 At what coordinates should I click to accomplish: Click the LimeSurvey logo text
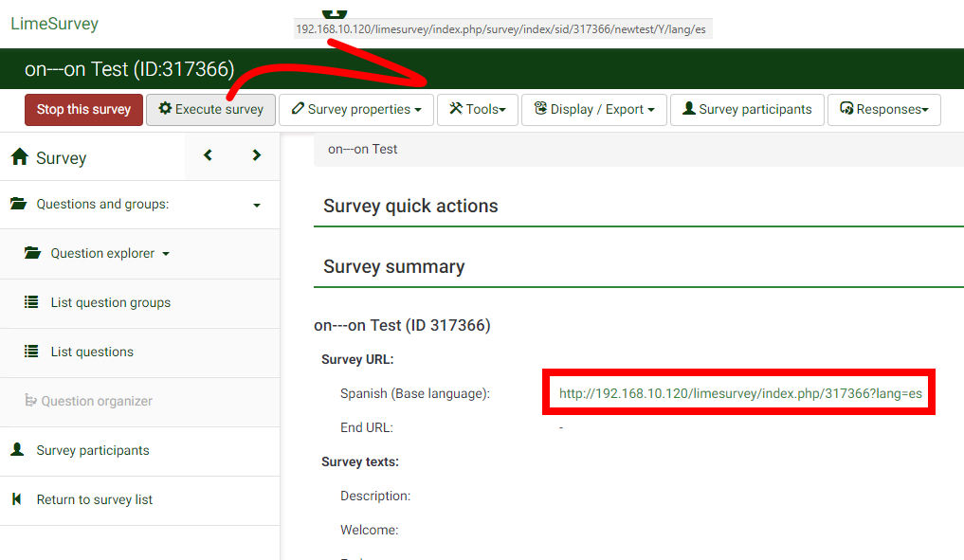[54, 24]
